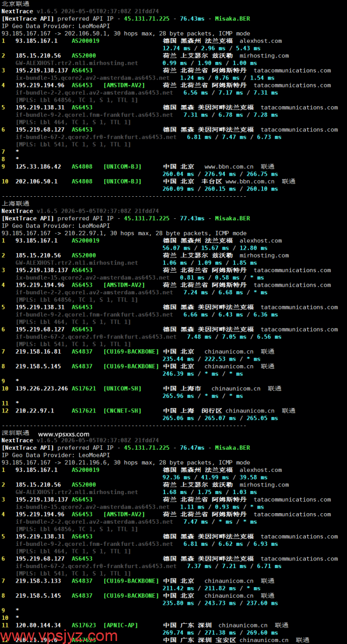Click hop IP 219.158.16.81
Screen dimensions: 347x644
pos(38,352)
